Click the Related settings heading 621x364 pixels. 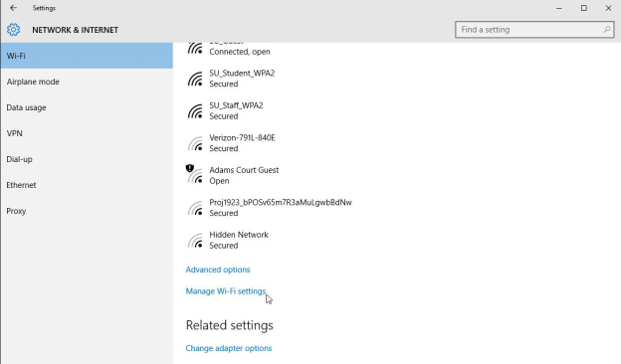click(229, 325)
